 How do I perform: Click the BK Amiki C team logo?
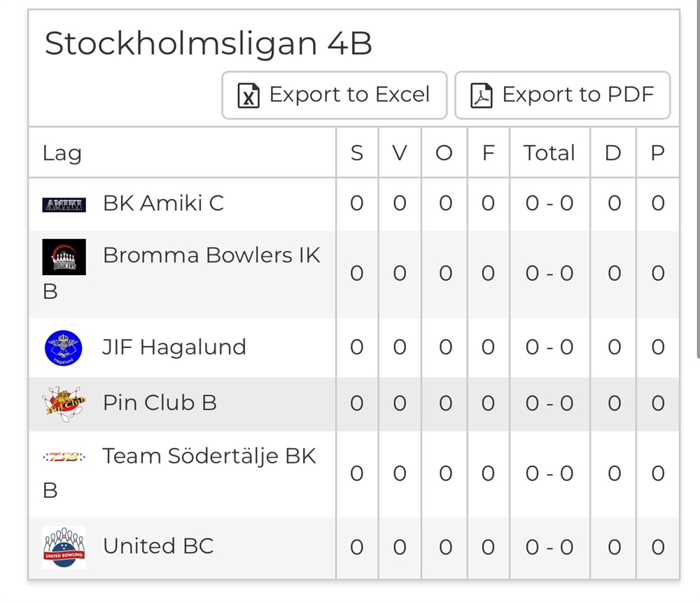click(x=64, y=205)
